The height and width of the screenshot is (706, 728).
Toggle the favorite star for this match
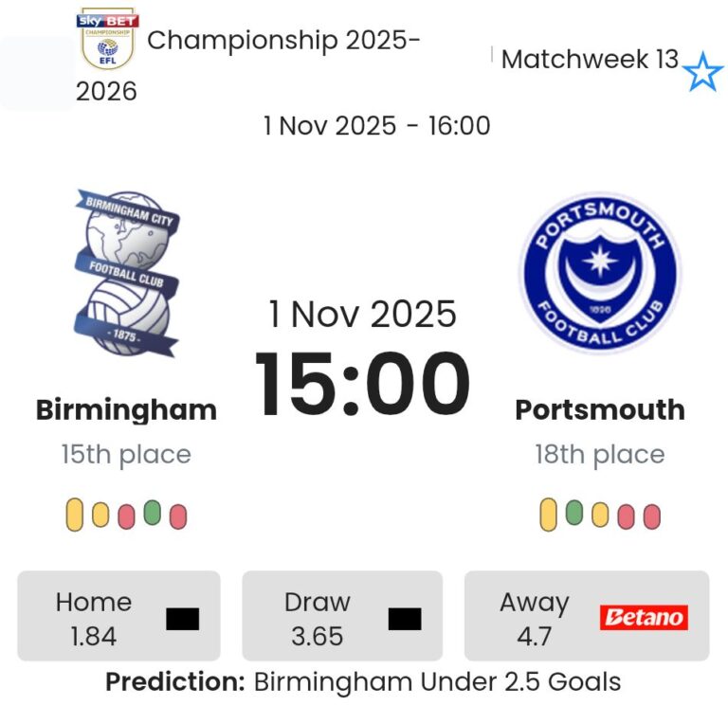pyautogui.click(x=702, y=72)
